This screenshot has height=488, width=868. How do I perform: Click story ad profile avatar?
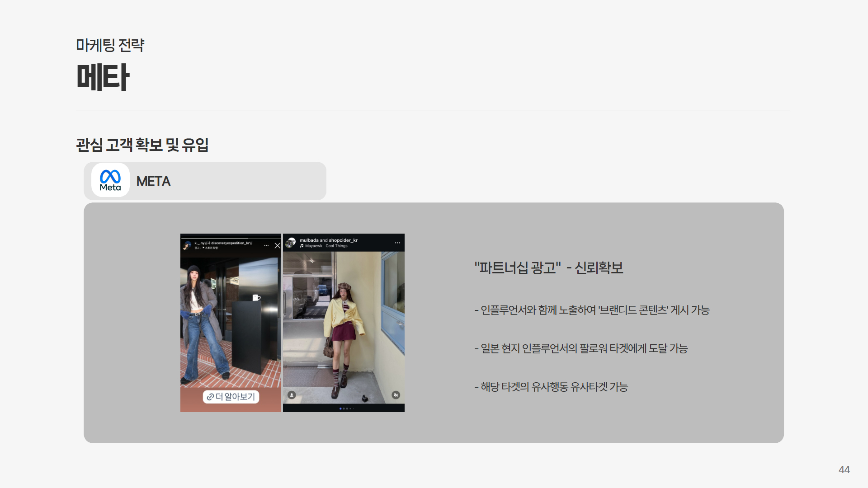[187, 245]
